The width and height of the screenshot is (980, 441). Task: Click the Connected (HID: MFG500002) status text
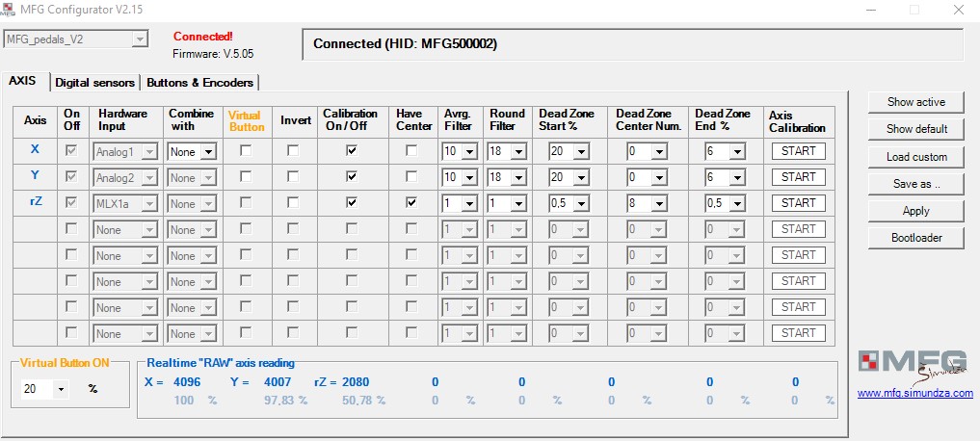pyautogui.click(x=405, y=43)
